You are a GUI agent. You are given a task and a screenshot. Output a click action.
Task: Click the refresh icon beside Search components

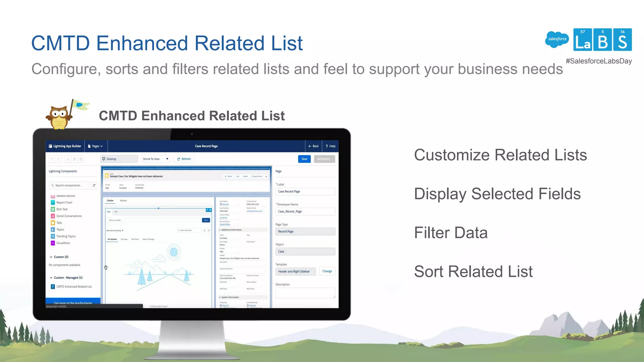(x=94, y=185)
